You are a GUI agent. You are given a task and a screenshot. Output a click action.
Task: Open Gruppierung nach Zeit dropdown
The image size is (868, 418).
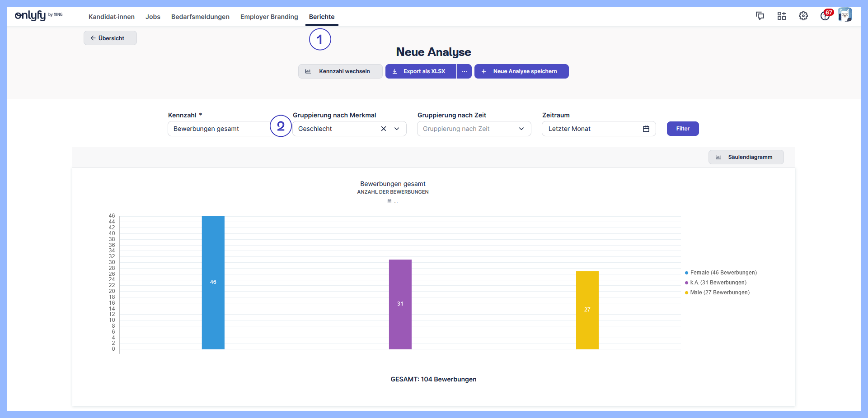[x=474, y=129]
